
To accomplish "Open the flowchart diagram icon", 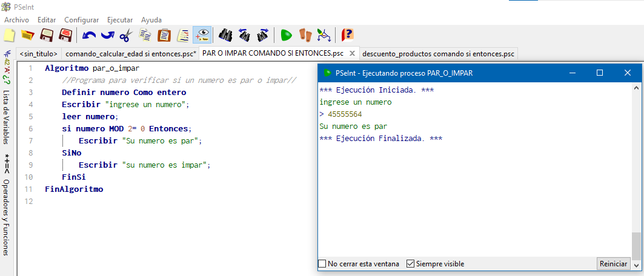I will [324, 35].
